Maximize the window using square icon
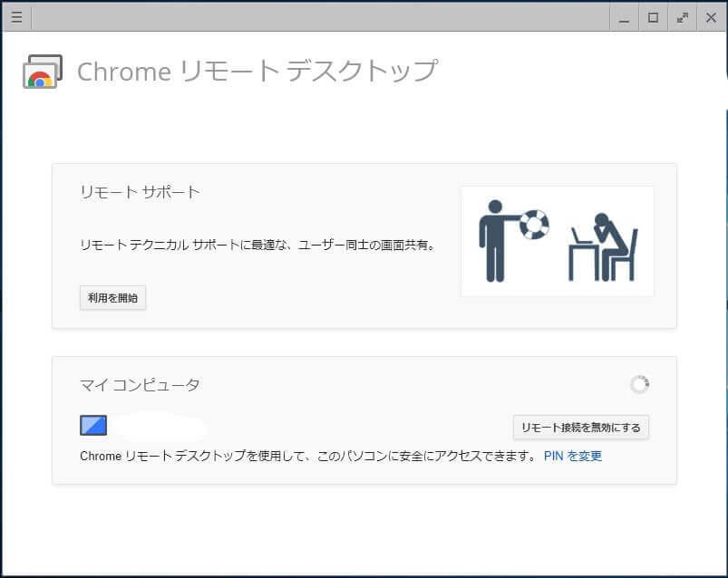 [653, 17]
